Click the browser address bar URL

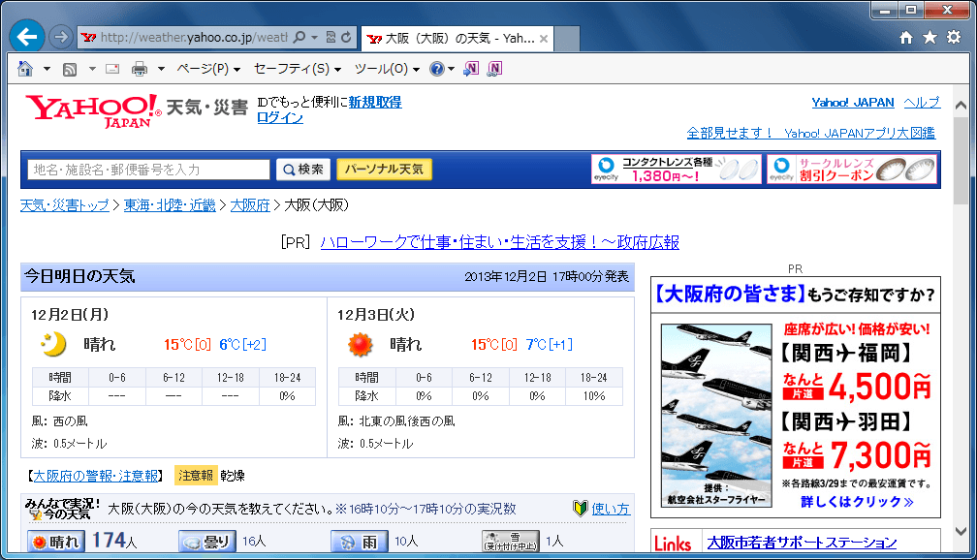click(194, 38)
